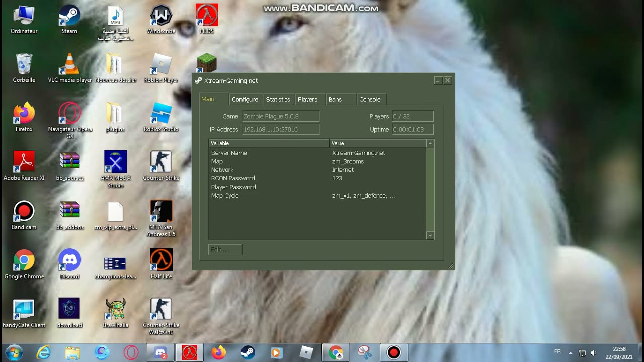Viewport: 644px width, 362px height.
Task: Show hidden tray icons arrow
Action: tap(571, 353)
